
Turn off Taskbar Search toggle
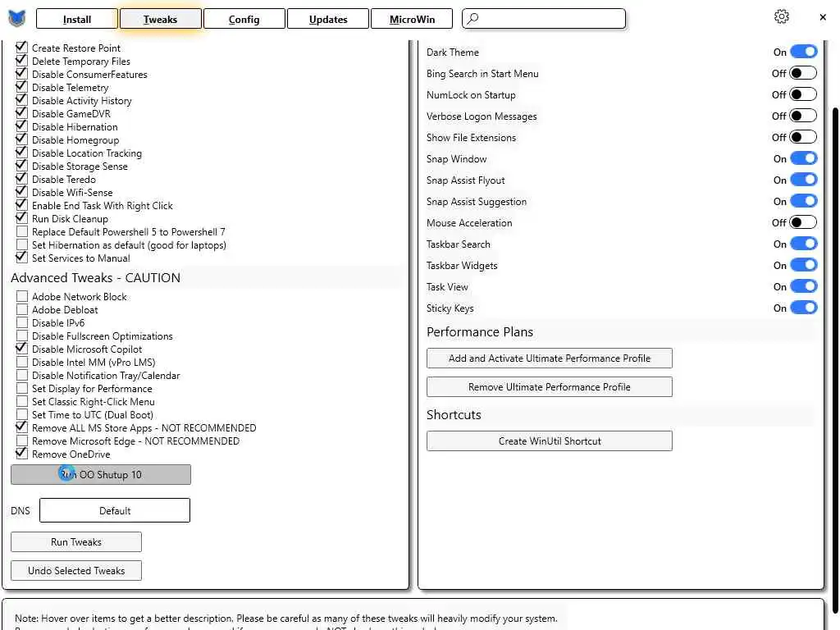click(804, 244)
